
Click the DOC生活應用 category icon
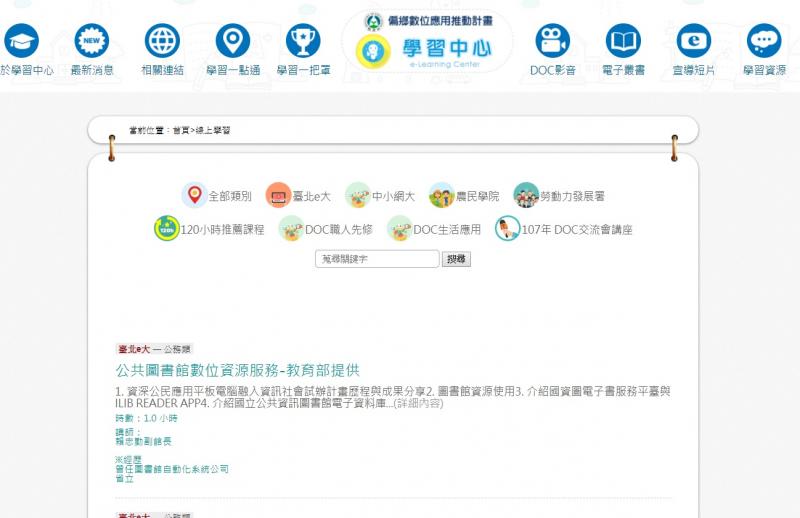click(399, 228)
